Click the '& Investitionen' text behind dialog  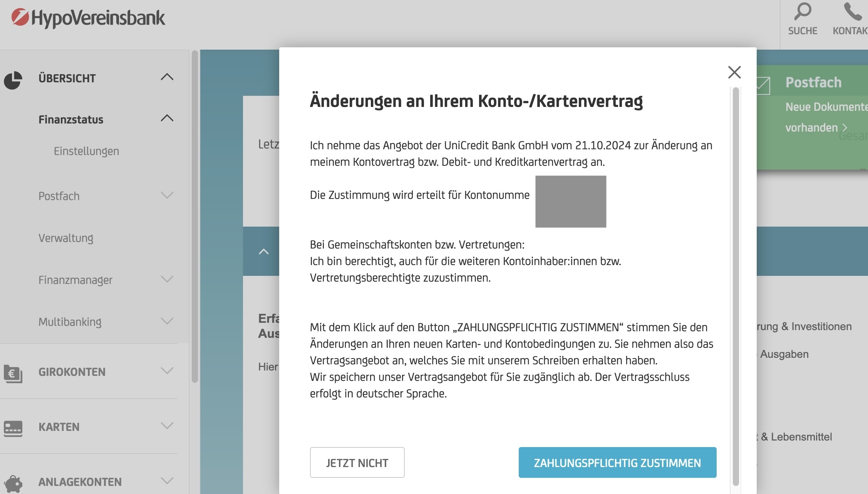click(x=816, y=327)
